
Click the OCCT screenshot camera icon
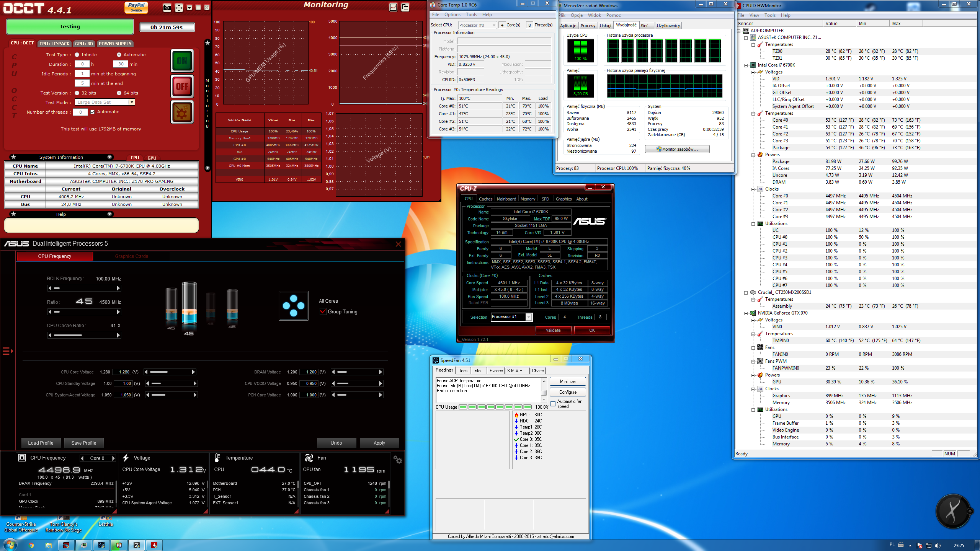(x=167, y=8)
